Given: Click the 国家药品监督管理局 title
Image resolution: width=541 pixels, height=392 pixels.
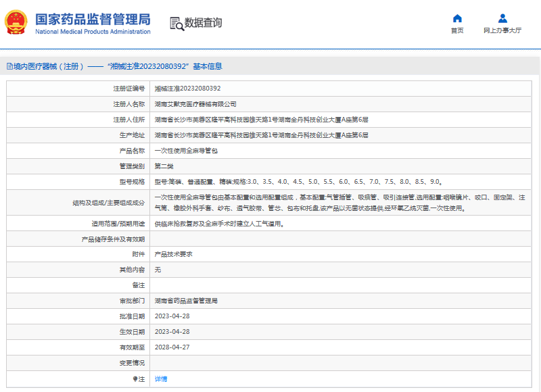Looking at the screenshot, I should coord(93,20).
